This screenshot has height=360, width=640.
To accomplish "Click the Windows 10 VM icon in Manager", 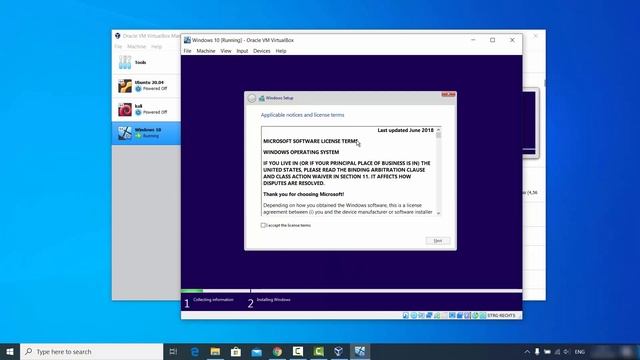I will (125, 133).
